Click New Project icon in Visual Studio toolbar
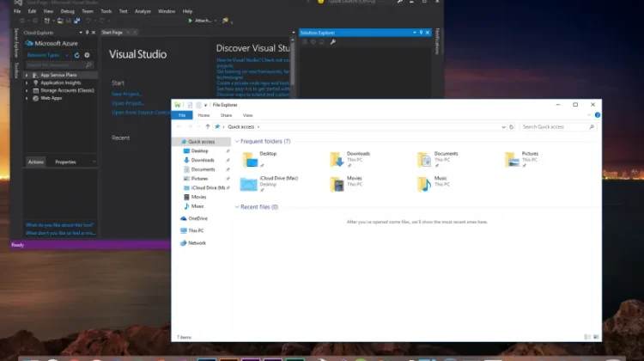 click(47, 21)
